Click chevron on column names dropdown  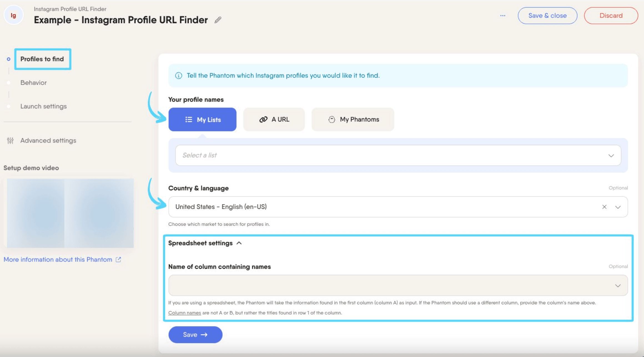pyautogui.click(x=618, y=286)
